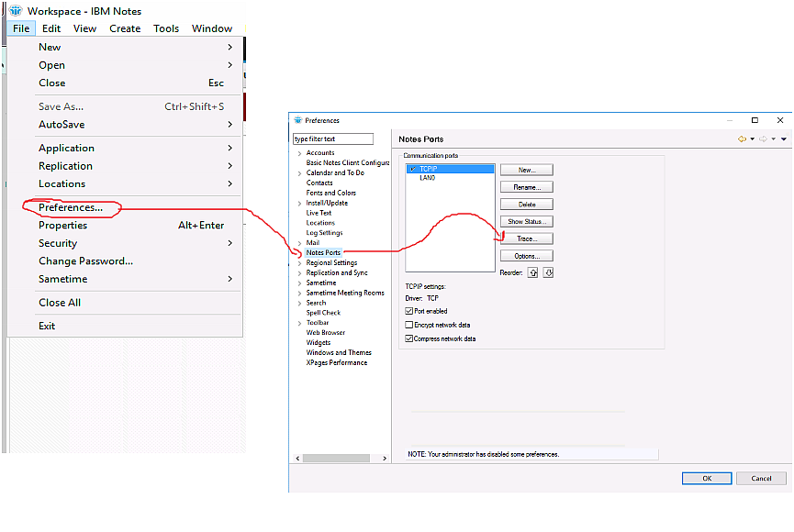This screenshot has height=532, width=794.
Task: Open the Window menu
Action: click(212, 28)
